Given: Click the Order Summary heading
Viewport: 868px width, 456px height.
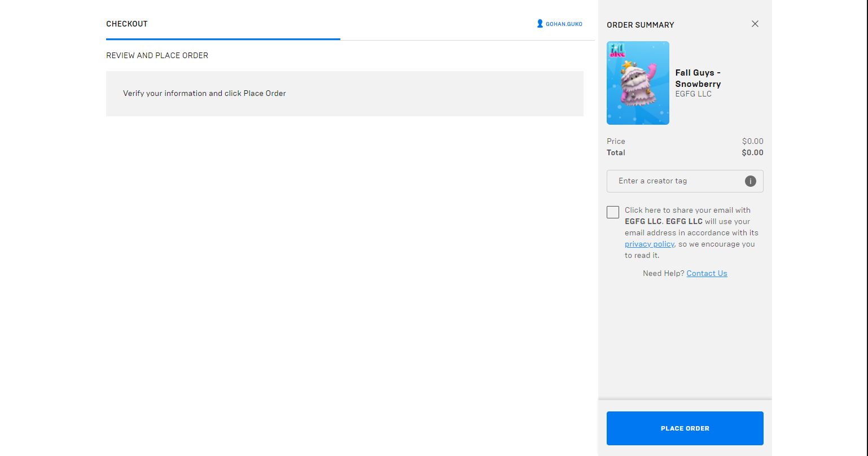Looking at the screenshot, I should point(640,25).
